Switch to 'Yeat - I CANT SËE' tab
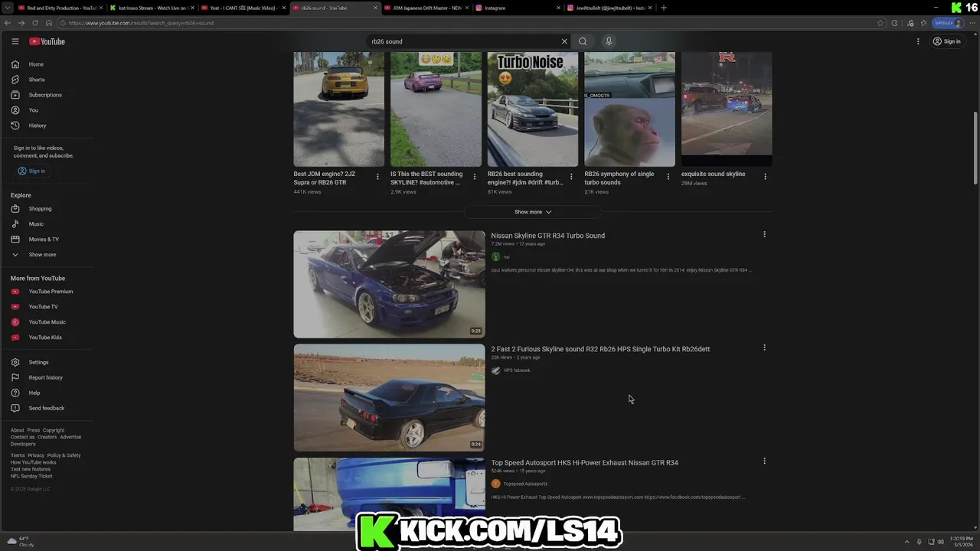The height and width of the screenshot is (551, 980). pyautogui.click(x=241, y=8)
